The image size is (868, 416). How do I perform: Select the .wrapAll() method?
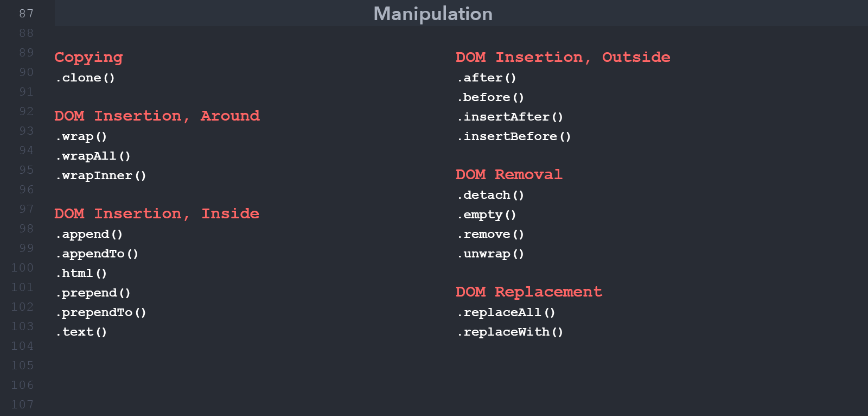click(93, 156)
